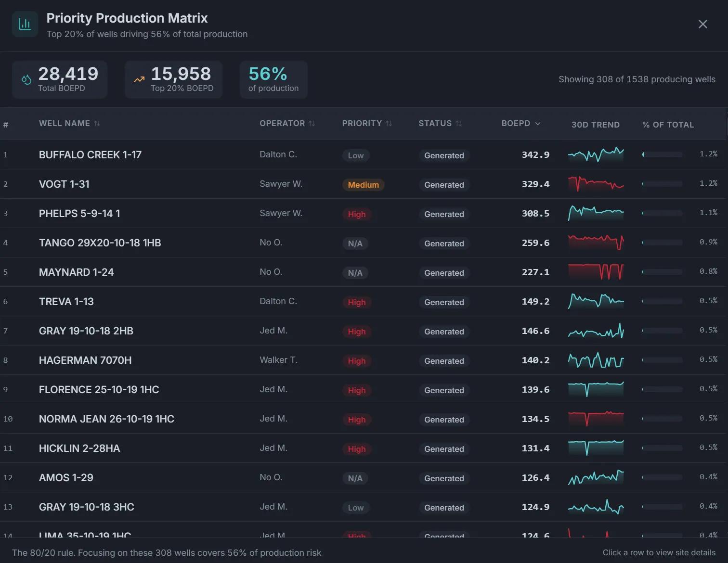
Task: Click the trend sparkline for NORMA JEAN 26-10-19 1HC
Action: pyautogui.click(x=596, y=419)
